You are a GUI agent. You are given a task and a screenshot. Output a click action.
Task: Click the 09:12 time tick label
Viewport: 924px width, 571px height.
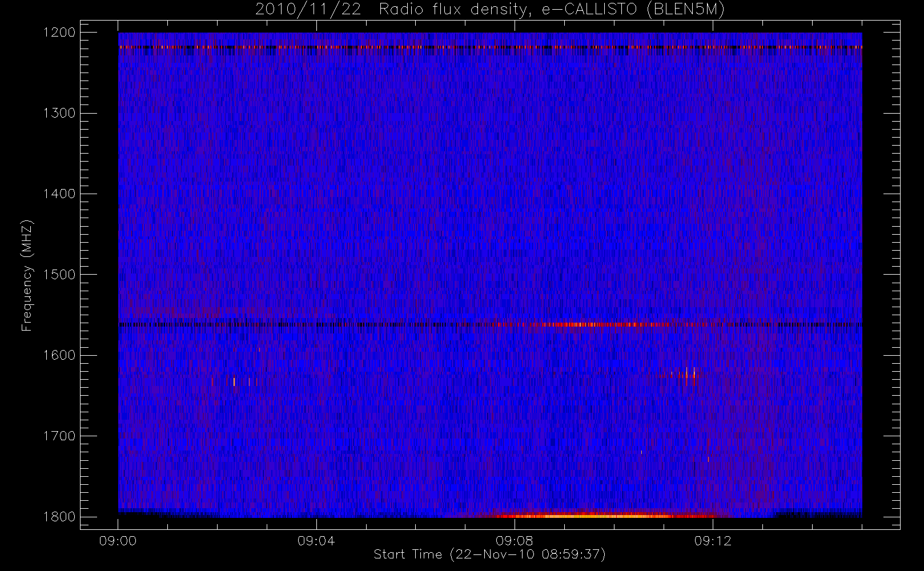pyautogui.click(x=713, y=541)
